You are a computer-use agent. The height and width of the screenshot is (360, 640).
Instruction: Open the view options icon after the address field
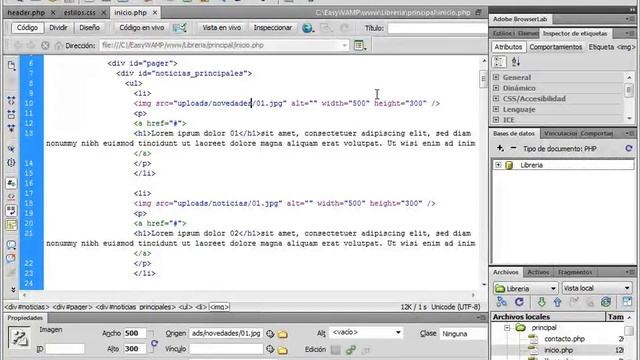tap(360, 45)
